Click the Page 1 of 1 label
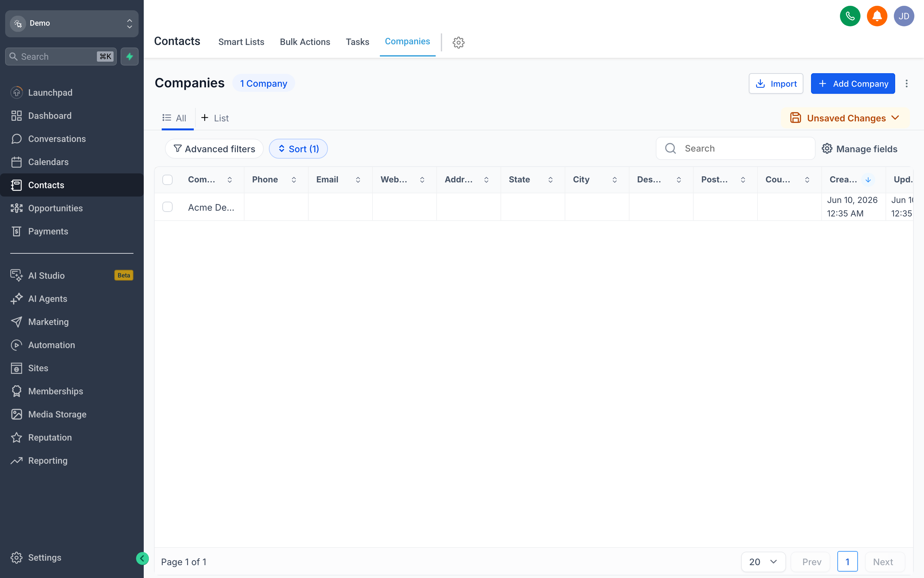 pyautogui.click(x=184, y=562)
